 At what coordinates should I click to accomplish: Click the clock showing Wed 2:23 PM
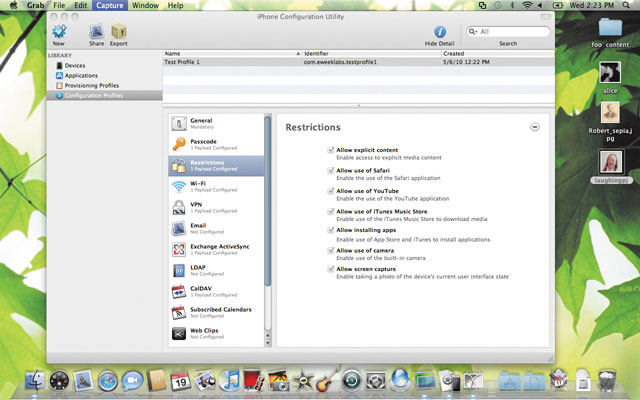(x=592, y=5)
